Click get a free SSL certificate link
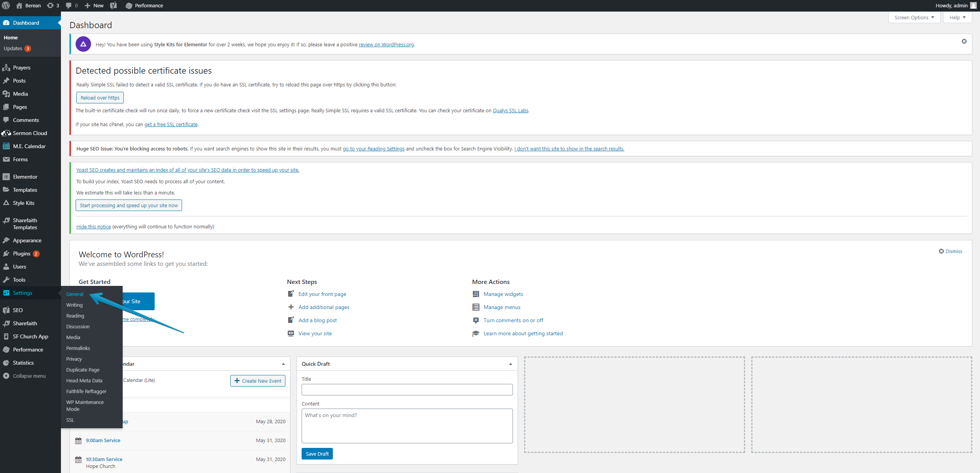This screenshot has width=980, height=473. coord(171,124)
